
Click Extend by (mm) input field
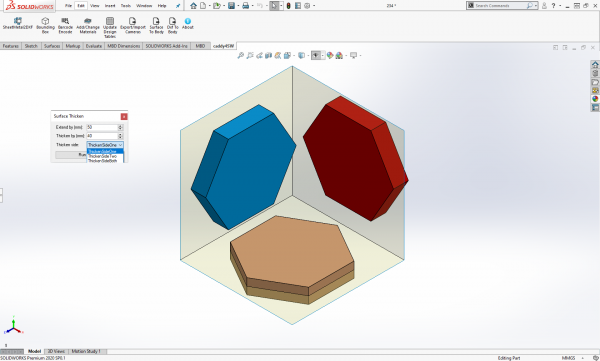[x=102, y=127]
